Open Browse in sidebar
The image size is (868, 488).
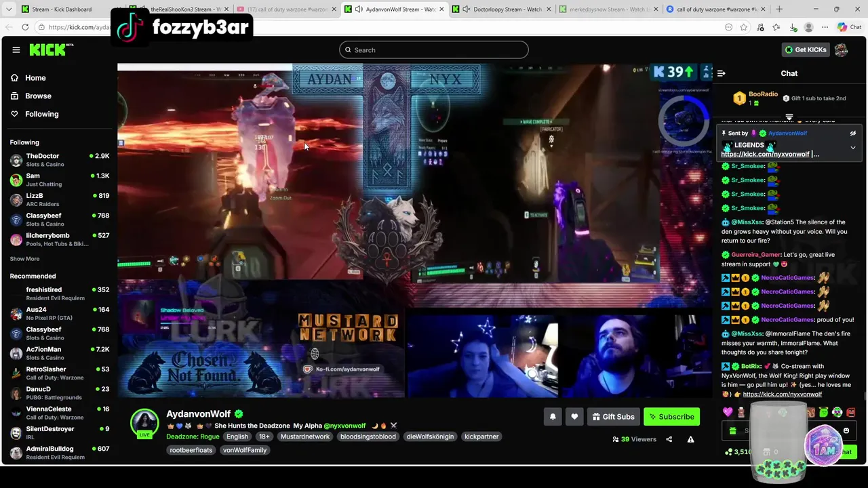coord(38,96)
